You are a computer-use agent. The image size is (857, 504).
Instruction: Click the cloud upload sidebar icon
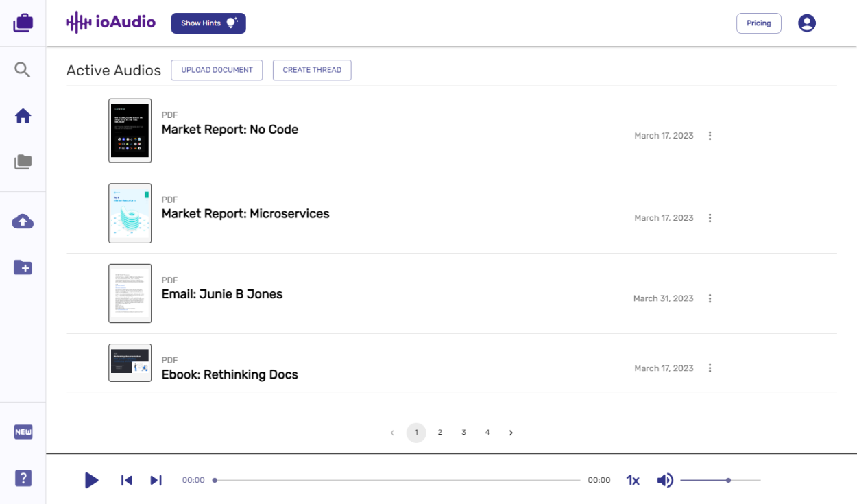[x=23, y=221]
